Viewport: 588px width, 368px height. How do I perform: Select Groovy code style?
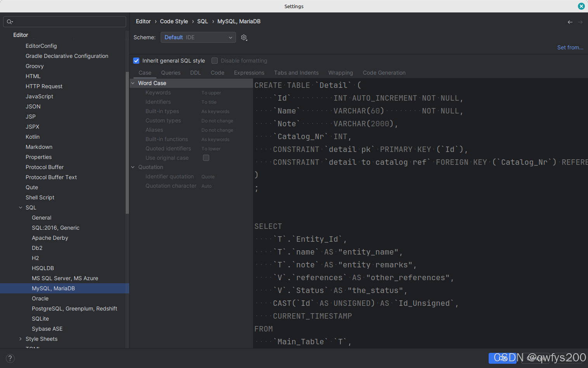35,66
